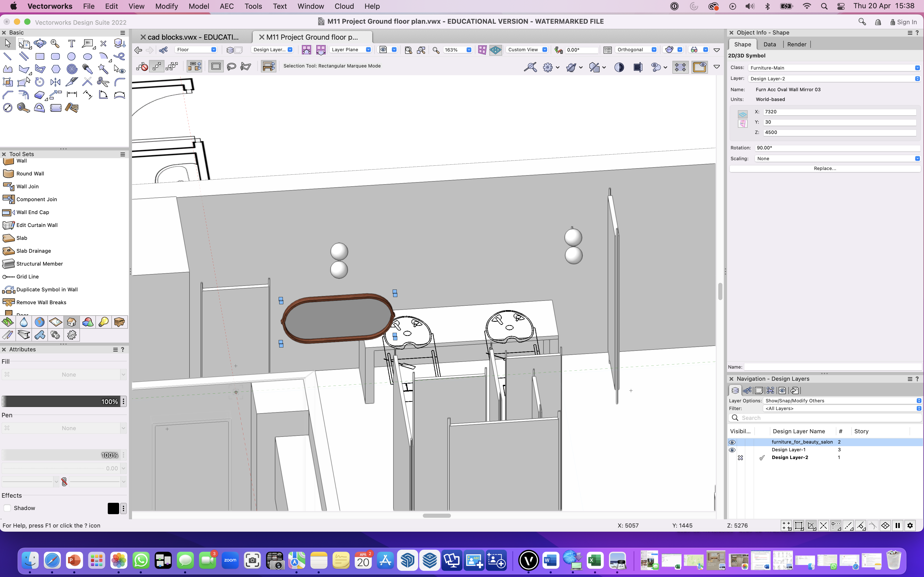Click the Wall Join tool
This screenshot has width=924, height=577.
(27, 186)
